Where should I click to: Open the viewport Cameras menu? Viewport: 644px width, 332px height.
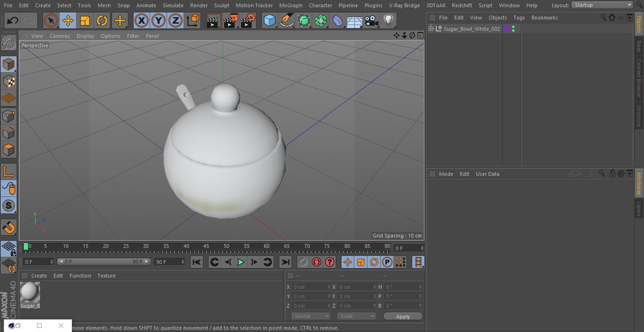(x=60, y=36)
